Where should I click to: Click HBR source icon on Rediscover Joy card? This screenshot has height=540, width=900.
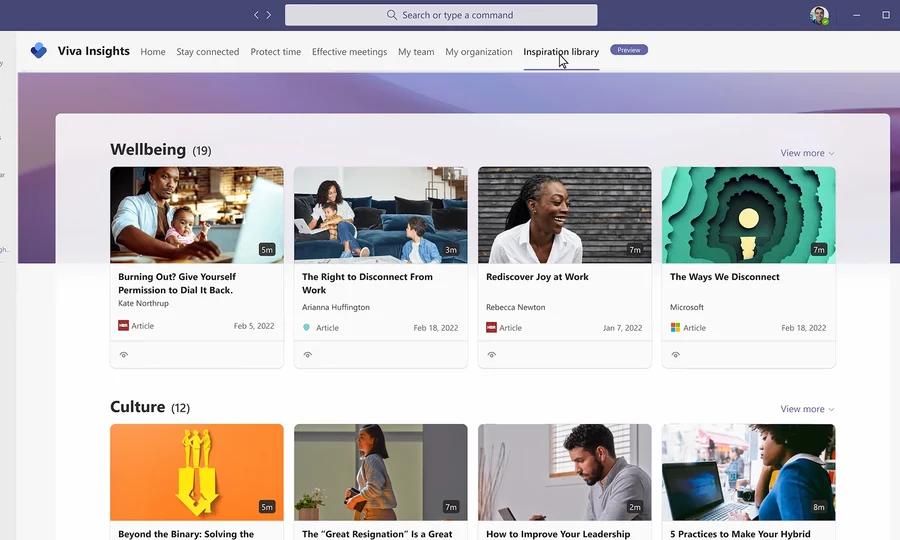[x=491, y=328]
